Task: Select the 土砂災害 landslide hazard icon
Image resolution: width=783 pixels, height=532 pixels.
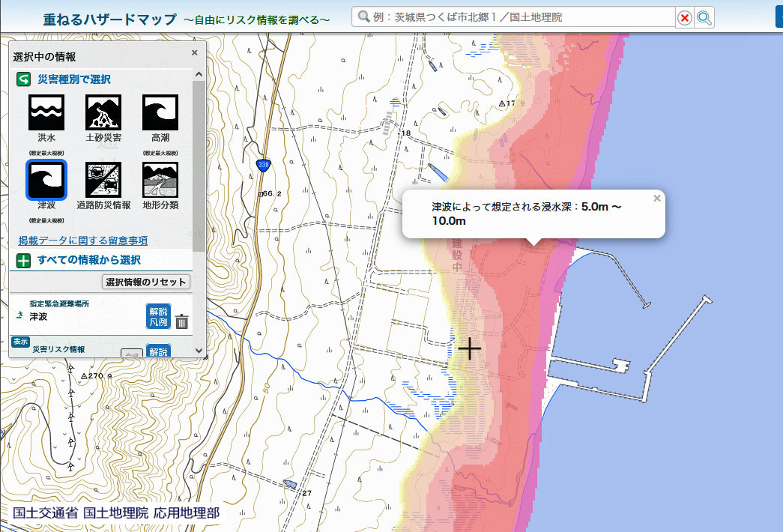Action: click(x=103, y=112)
